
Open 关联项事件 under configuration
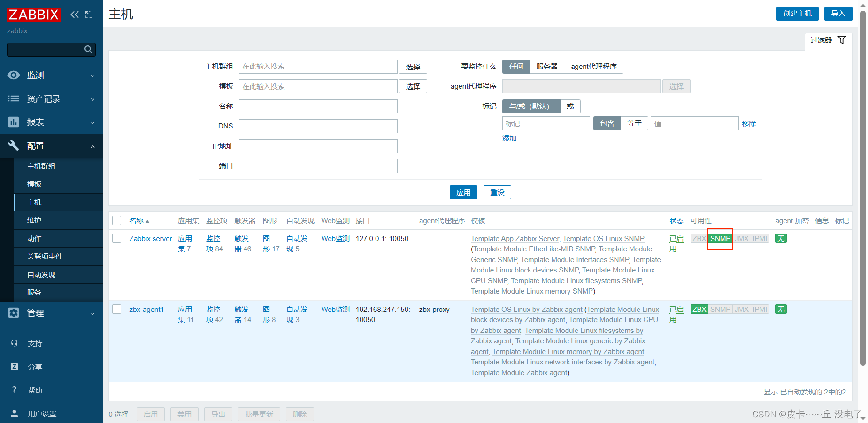59,257
